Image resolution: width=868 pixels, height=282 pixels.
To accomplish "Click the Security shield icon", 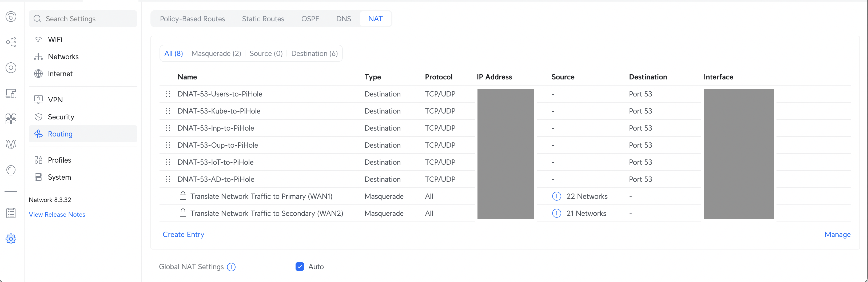I will pyautogui.click(x=38, y=117).
